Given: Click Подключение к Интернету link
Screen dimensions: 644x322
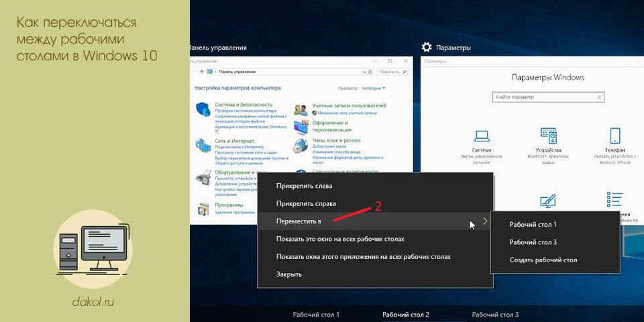Looking at the screenshot, I should tap(238, 147).
